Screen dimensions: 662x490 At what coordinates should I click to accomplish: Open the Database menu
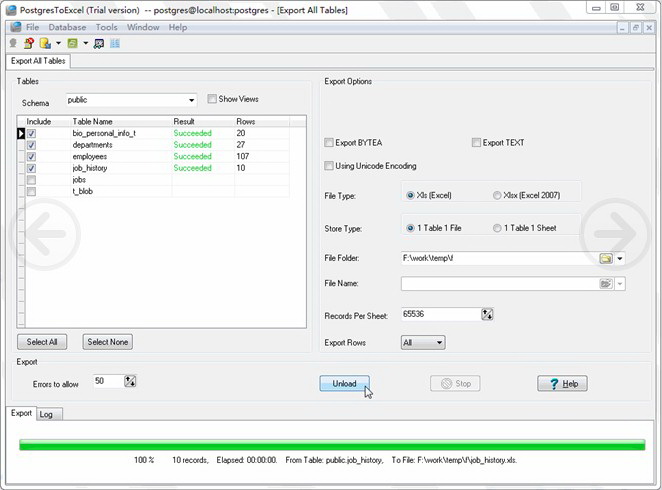click(67, 27)
